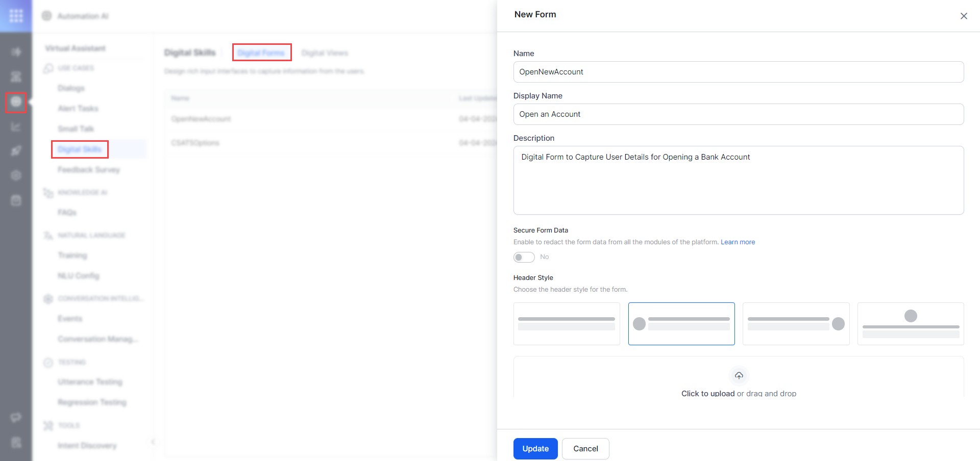This screenshot has height=461, width=980.
Task: Enable the Secure Form Data toggle
Action: click(x=524, y=257)
